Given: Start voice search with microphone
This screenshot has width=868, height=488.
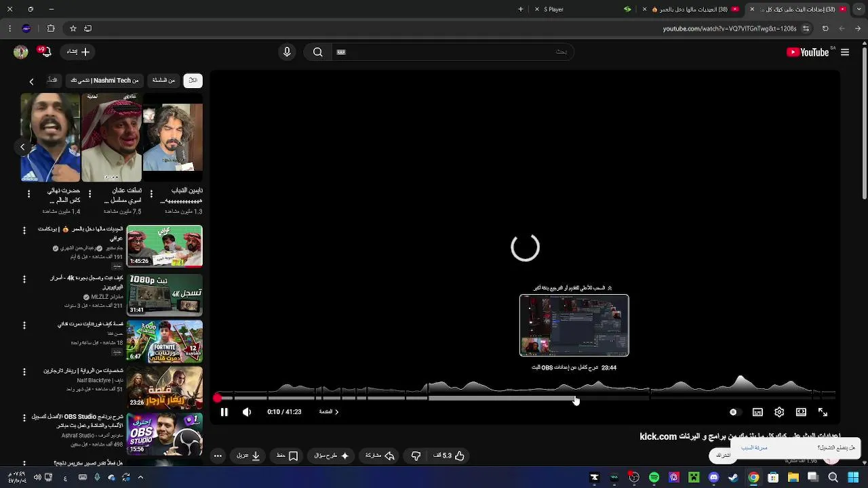Looking at the screenshot, I should click(x=287, y=52).
